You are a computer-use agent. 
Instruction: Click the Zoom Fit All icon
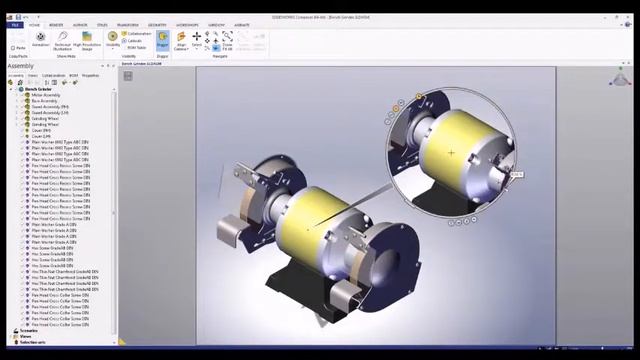(227, 36)
